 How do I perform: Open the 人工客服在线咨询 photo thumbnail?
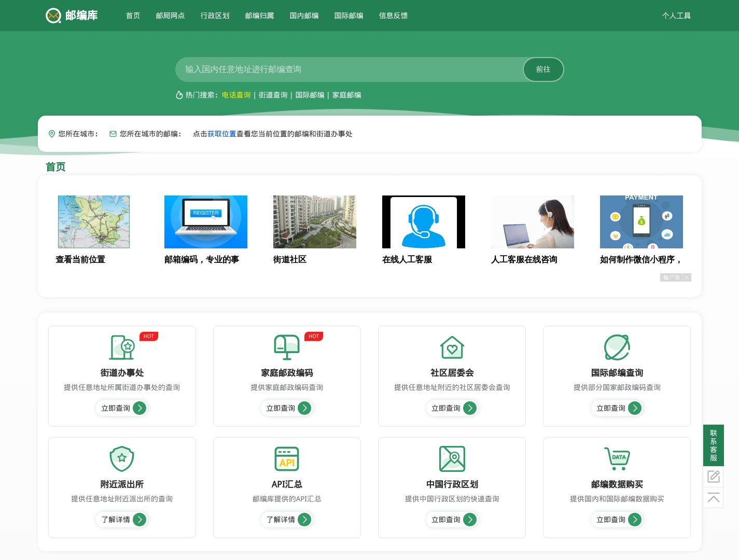tap(533, 222)
